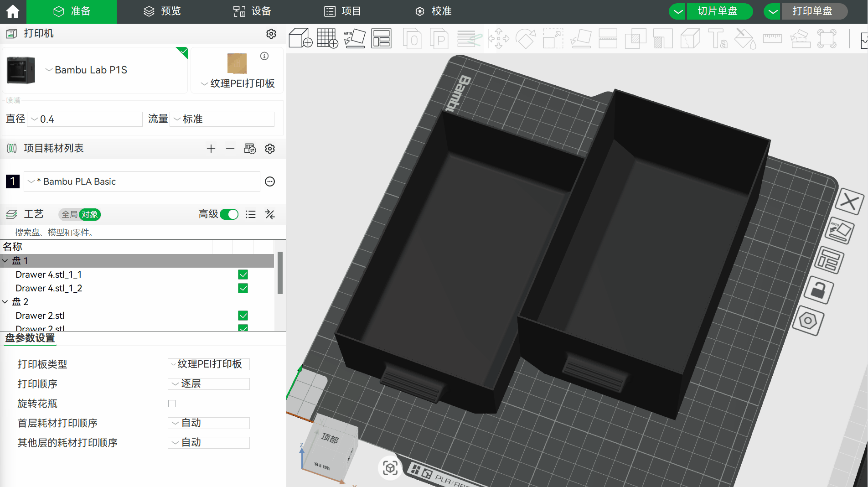
Task: Select the move tool icon
Action: click(499, 39)
